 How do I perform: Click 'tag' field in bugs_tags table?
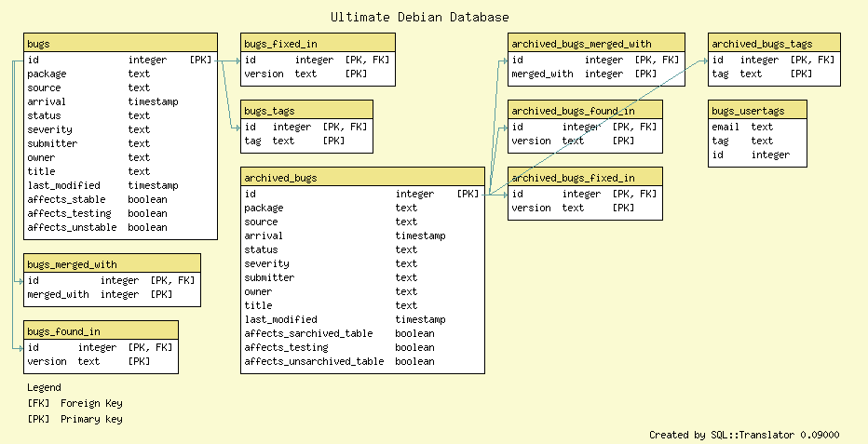tap(252, 141)
